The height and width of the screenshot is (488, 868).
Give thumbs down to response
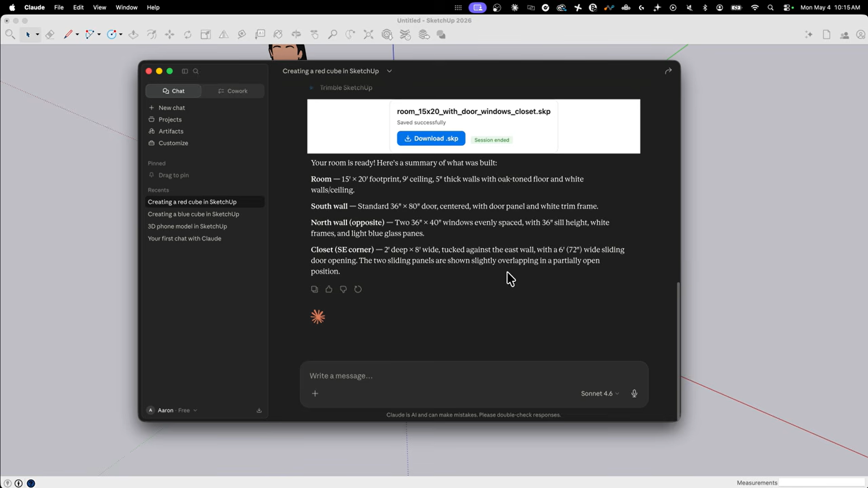click(343, 289)
